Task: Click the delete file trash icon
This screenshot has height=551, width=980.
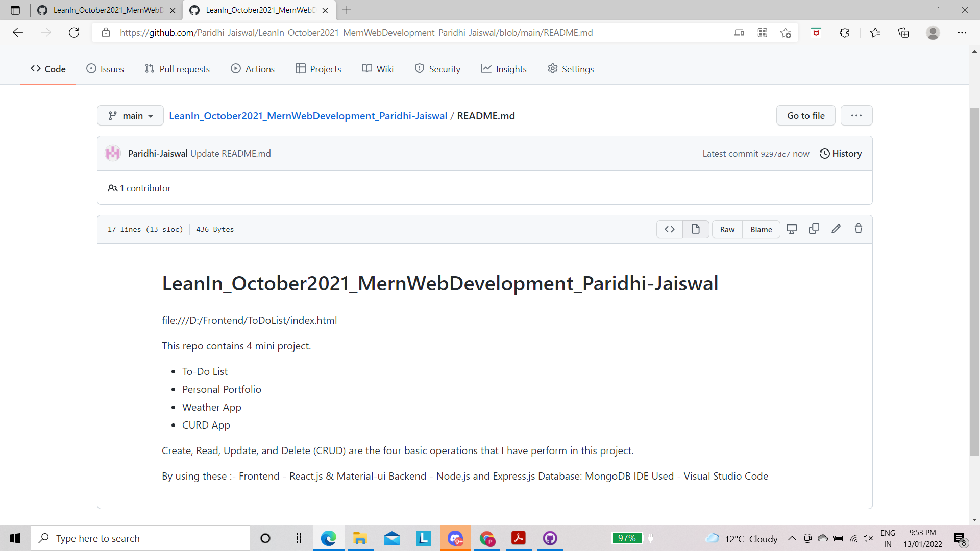Action: point(859,229)
